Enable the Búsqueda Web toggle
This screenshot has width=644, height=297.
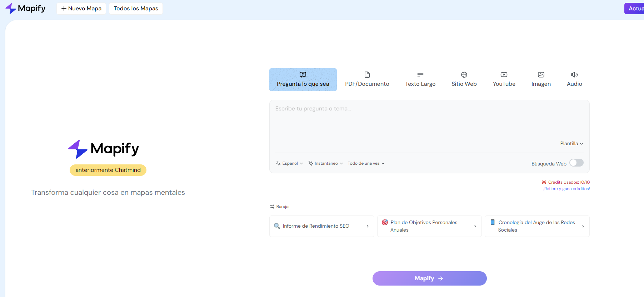tap(576, 163)
